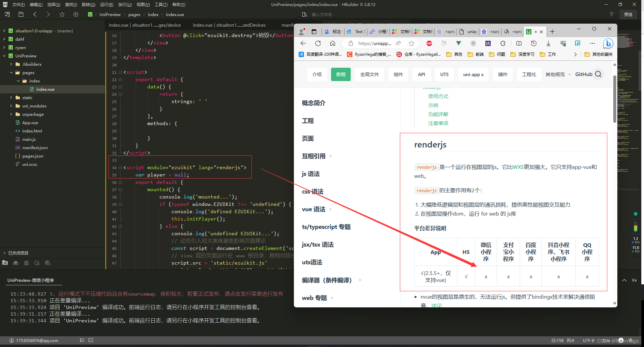Viewport: 644px width, 347px height.
Task: Open the API section on uni-app docs
Action: [x=422, y=74]
